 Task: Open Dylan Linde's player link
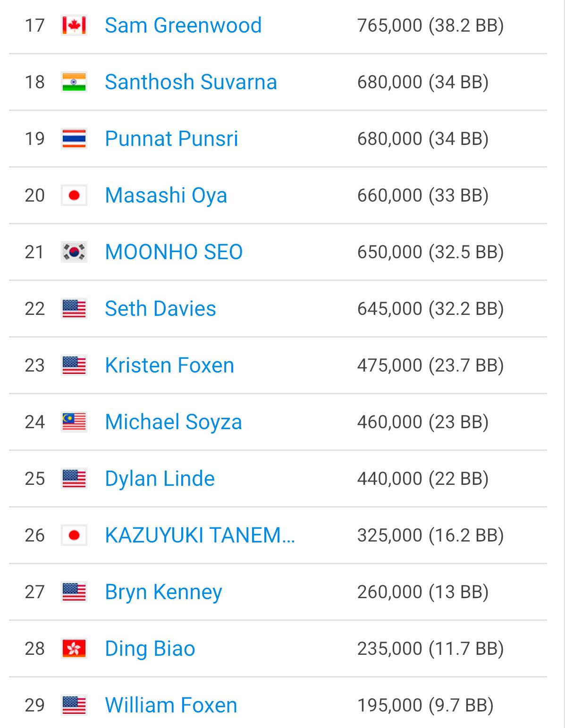(x=160, y=479)
